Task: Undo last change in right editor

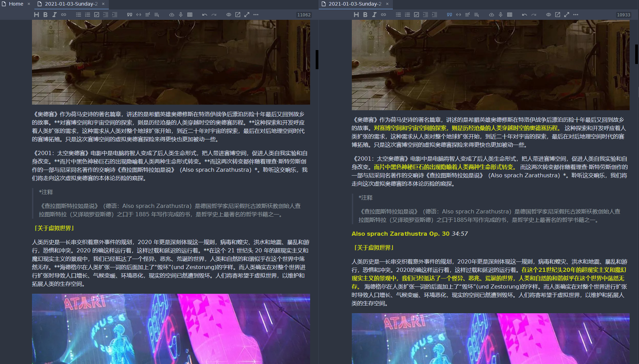Action: tap(525, 15)
